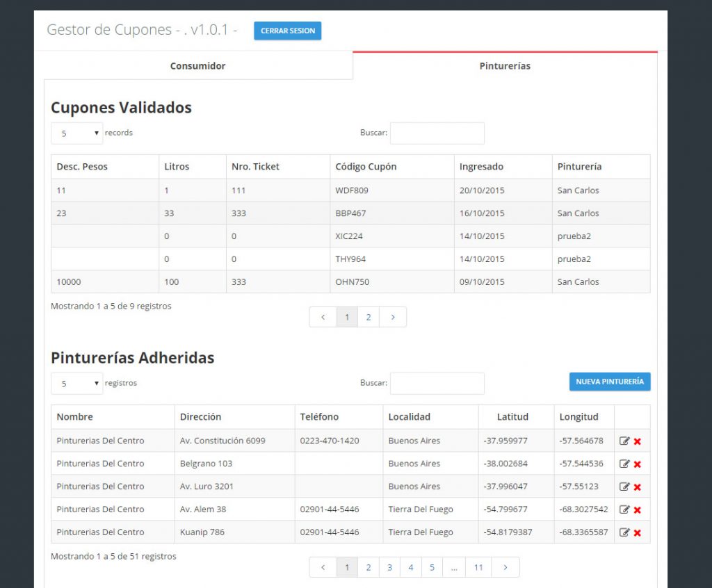The height and width of the screenshot is (588, 712).
Task: Open the records-per-page dropdown for Cupones Validados
Action: [76, 133]
